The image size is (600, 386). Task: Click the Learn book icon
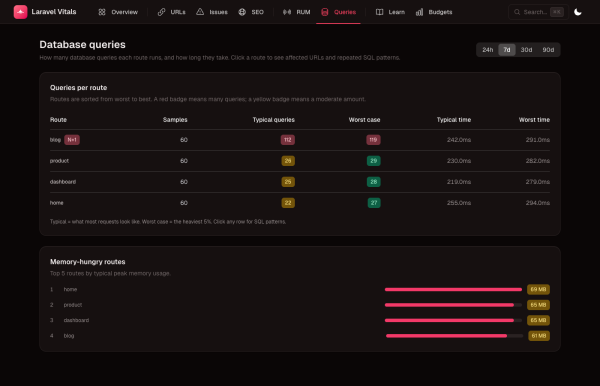[x=380, y=12]
